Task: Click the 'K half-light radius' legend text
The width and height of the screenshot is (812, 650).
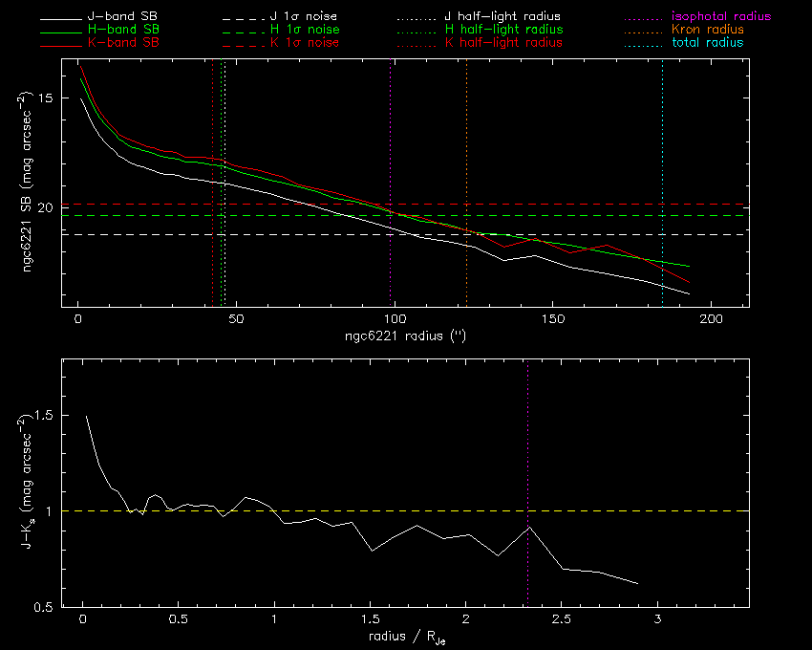Action: [503, 42]
